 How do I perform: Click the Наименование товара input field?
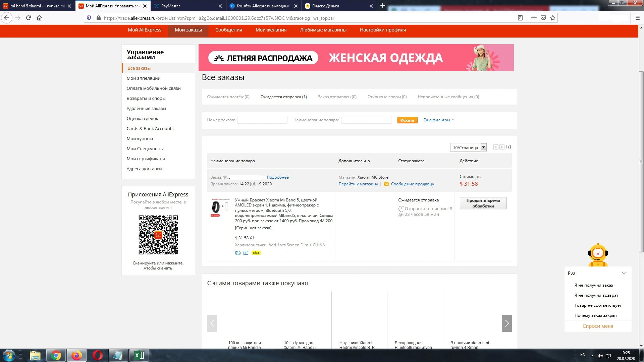tap(366, 120)
